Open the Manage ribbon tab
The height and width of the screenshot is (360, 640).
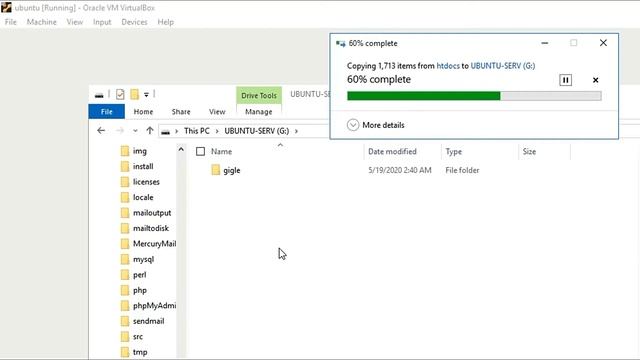click(259, 111)
